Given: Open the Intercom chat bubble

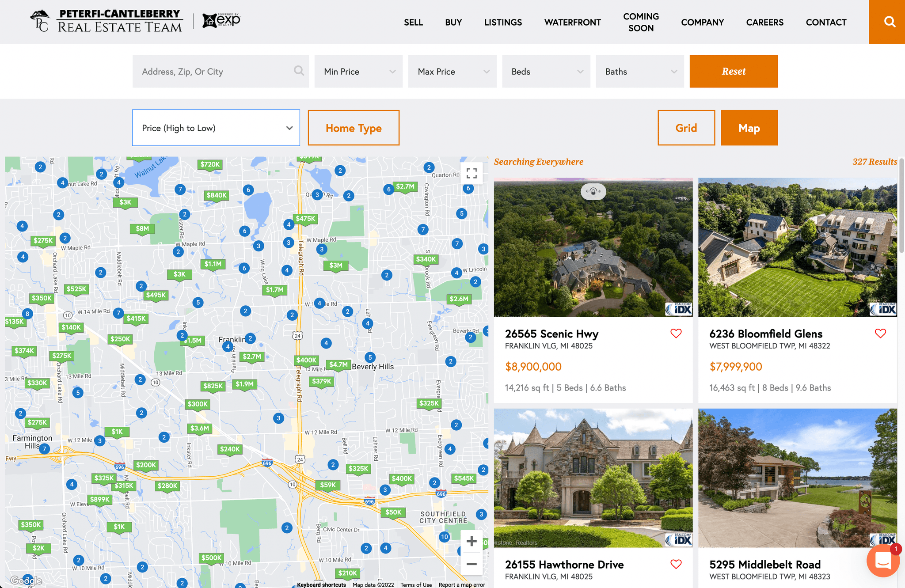Looking at the screenshot, I should click(883, 561).
